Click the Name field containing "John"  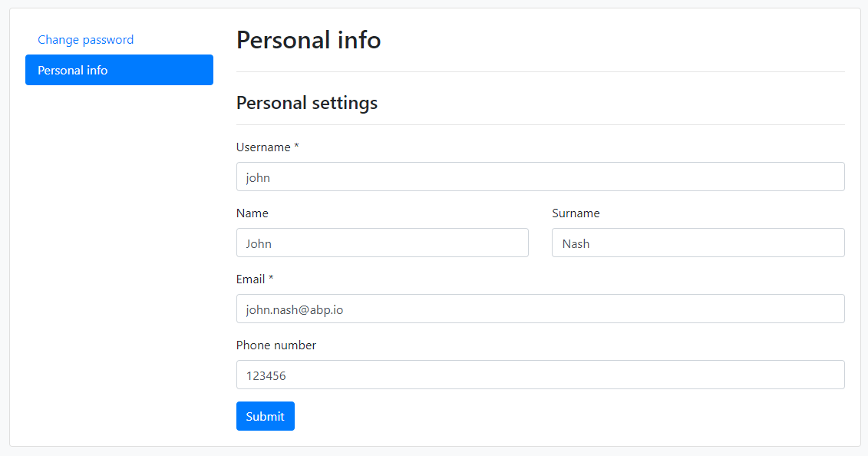[382, 243]
